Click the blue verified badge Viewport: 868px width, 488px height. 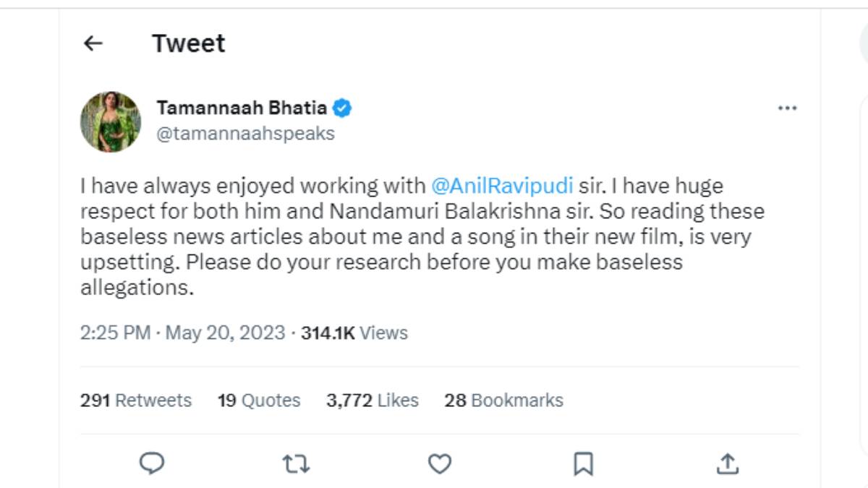pos(341,107)
